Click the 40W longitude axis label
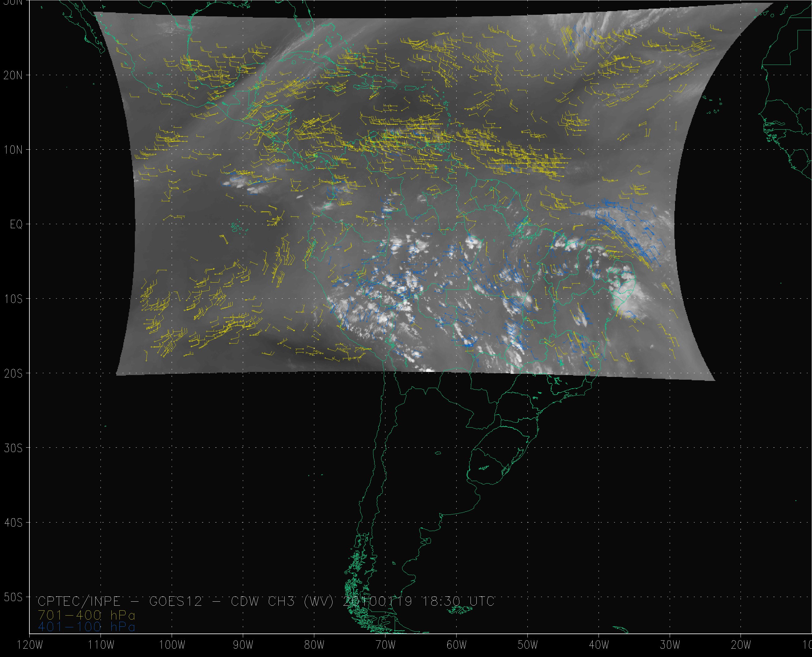Image resolution: width=812 pixels, height=657 pixels. click(x=599, y=645)
